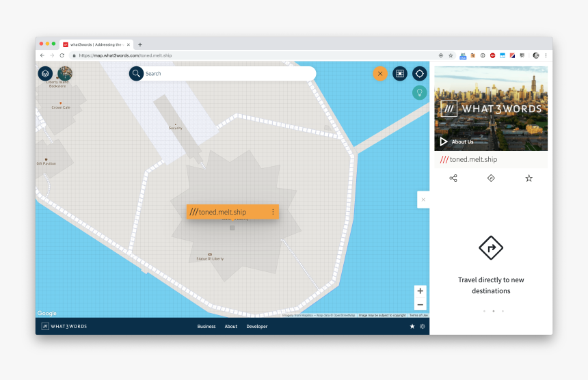Select the ///toned.melt.ship map label
The image size is (588, 380).
pyautogui.click(x=218, y=212)
